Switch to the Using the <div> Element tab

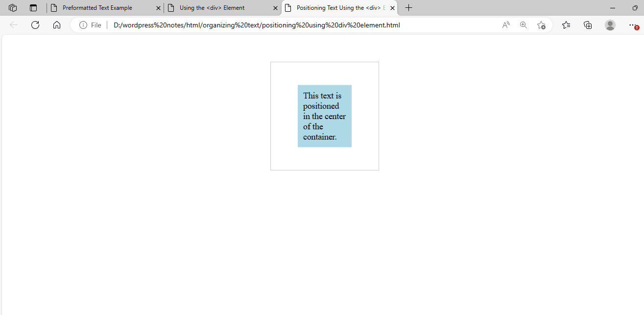(222, 8)
